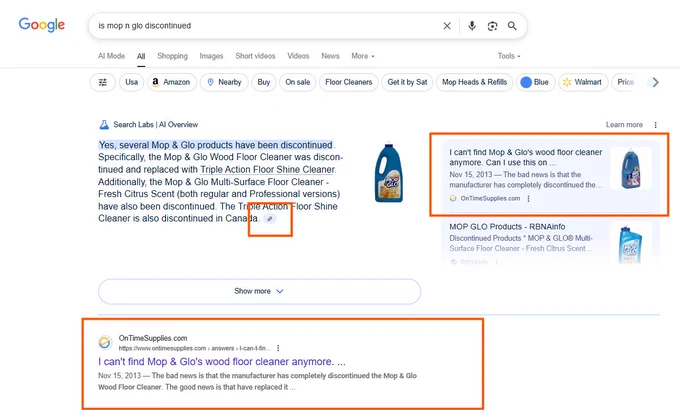The width and height of the screenshot is (680, 410).
Task: Click the highlighted 'Yes, several Mop & Glo products' sentence
Action: [216, 145]
